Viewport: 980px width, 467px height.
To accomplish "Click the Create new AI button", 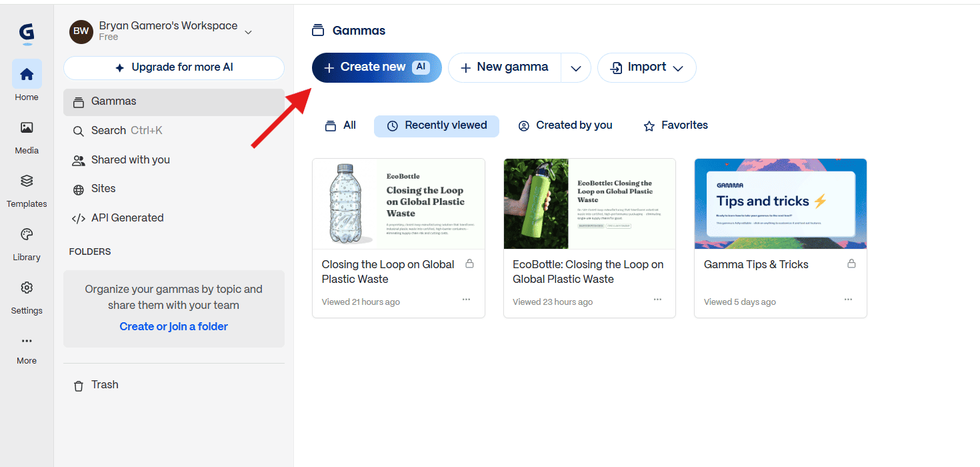I will tap(377, 67).
